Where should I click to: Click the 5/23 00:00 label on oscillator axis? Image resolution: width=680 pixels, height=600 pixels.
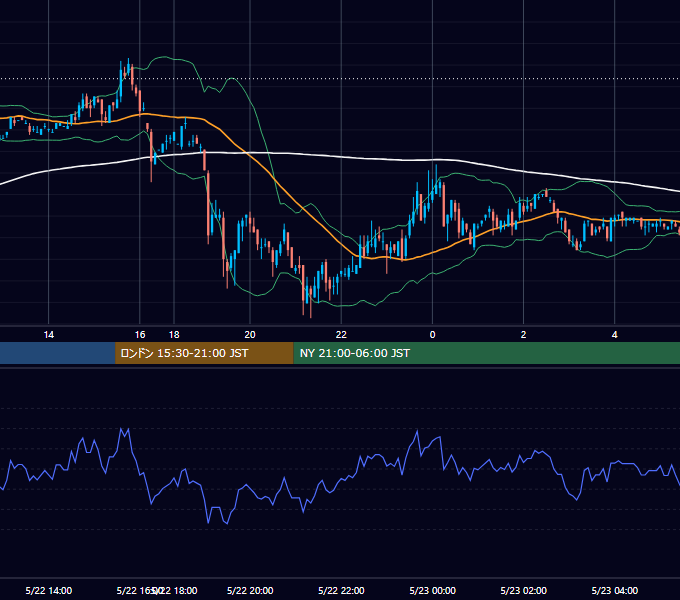coord(432,590)
